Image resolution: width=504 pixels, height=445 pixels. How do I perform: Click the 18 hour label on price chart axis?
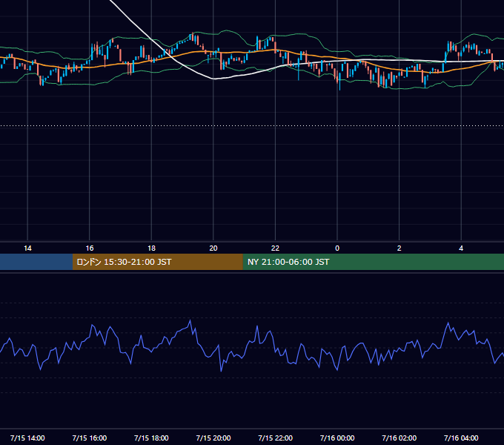[151, 248]
